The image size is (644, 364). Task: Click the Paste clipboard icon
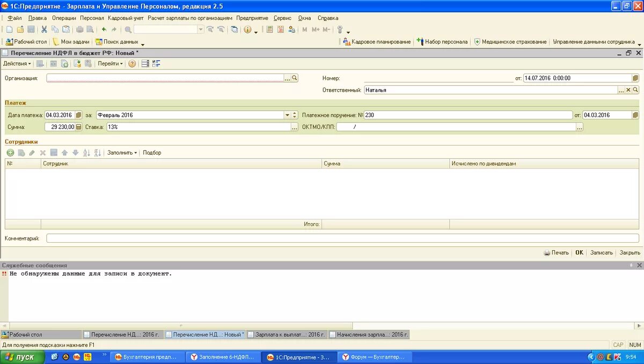[x=65, y=30]
